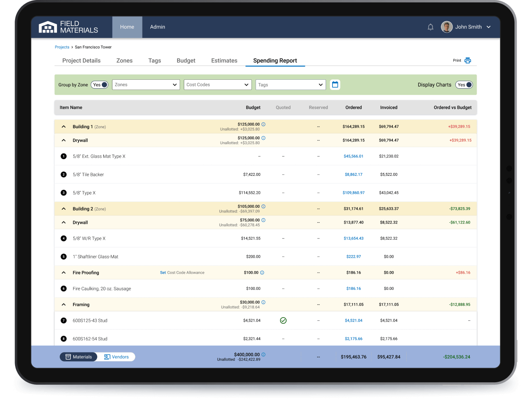Print the spending report

pos(461,60)
